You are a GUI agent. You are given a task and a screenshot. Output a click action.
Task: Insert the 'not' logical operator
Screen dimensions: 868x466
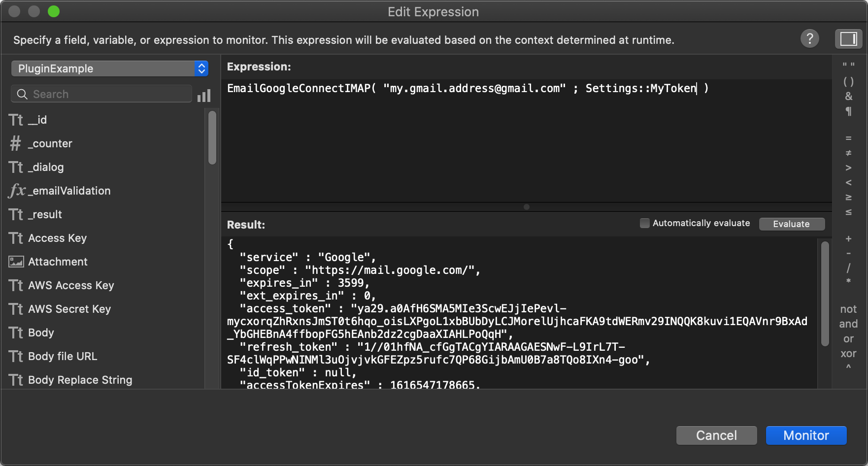848,309
